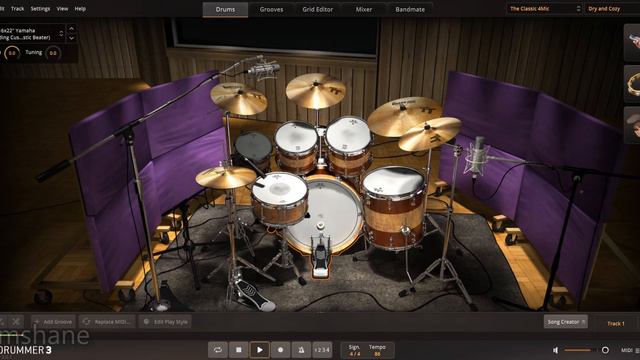The height and width of the screenshot is (360, 640).
Task: Click the round knob after the volume slider
Action: pyautogui.click(x=605, y=350)
